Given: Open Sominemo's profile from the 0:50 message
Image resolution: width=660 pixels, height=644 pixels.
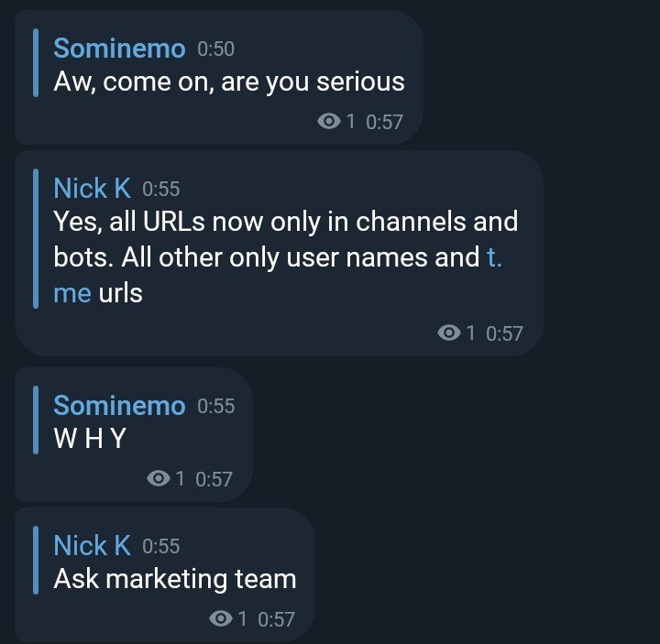Looking at the screenshot, I should click(119, 49).
